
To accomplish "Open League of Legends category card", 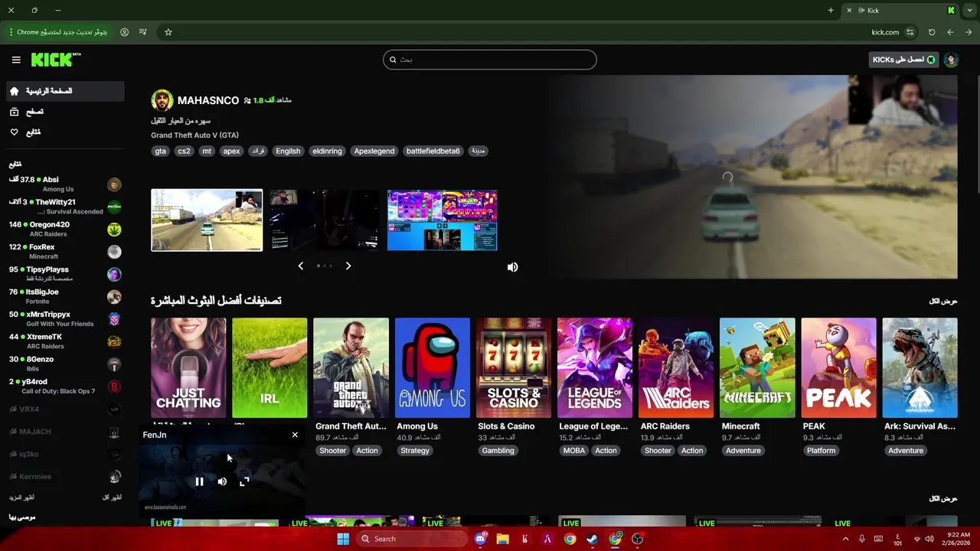I will point(595,368).
